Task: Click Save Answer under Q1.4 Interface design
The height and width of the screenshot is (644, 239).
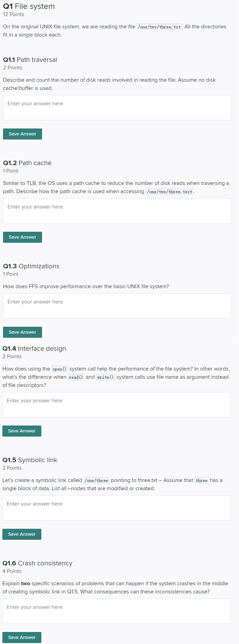Action: pos(22,431)
